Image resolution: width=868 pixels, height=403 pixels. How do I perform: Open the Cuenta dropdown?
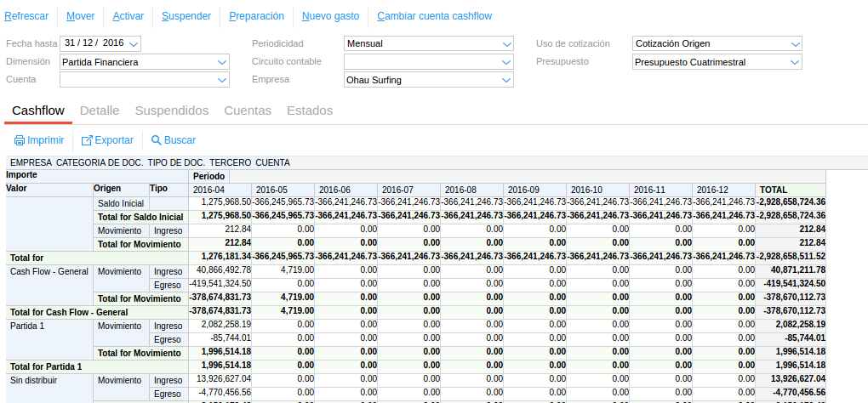click(x=222, y=80)
